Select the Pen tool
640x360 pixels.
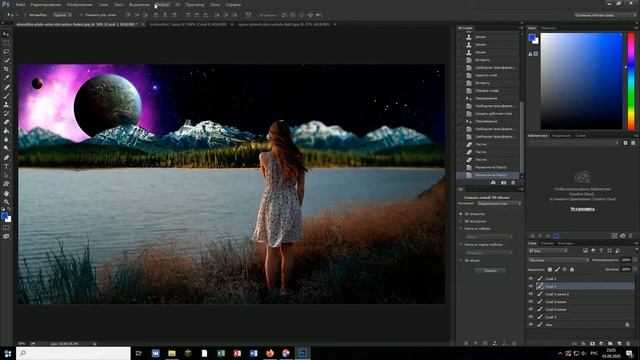(6, 158)
